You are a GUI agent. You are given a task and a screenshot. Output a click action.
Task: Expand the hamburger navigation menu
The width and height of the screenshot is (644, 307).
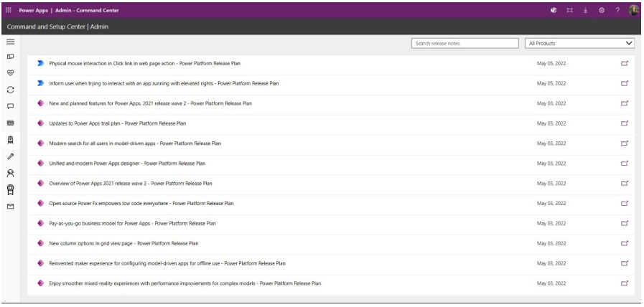point(10,42)
